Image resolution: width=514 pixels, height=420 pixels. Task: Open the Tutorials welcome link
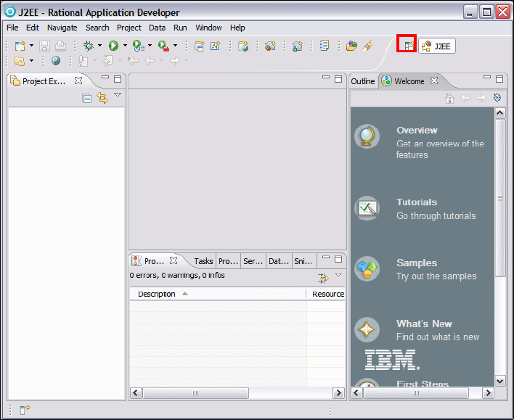417,202
